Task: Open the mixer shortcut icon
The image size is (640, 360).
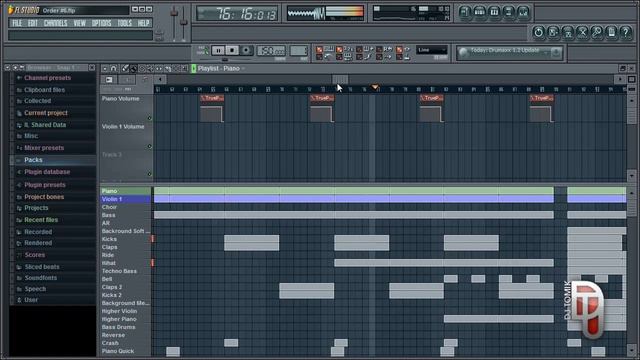Action: click(523, 12)
